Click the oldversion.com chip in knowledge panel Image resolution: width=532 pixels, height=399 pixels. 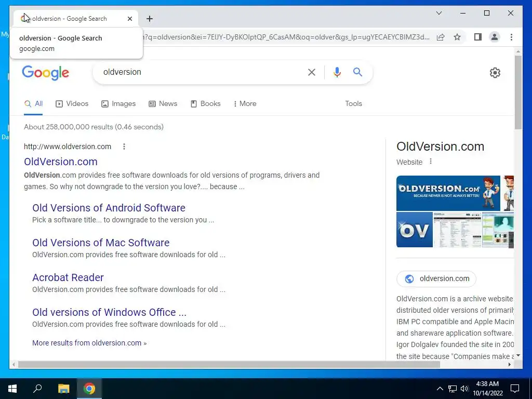click(x=436, y=279)
